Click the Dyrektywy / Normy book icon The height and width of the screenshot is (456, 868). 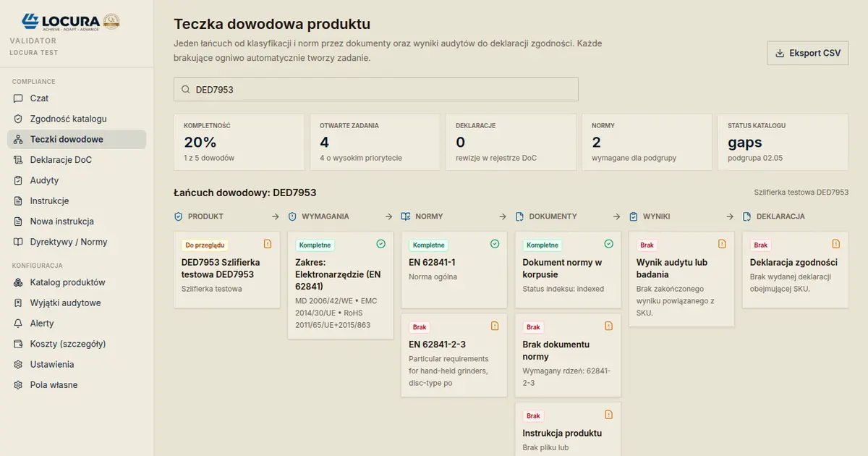coord(18,242)
